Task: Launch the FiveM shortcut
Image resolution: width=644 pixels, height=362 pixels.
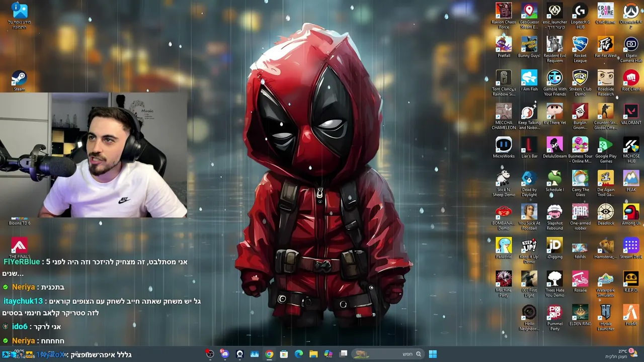Action: coord(631,315)
